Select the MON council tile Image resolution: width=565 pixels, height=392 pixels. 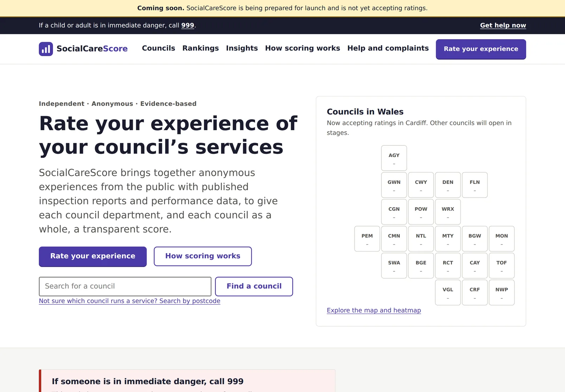pyautogui.click(x=502, y=239)
